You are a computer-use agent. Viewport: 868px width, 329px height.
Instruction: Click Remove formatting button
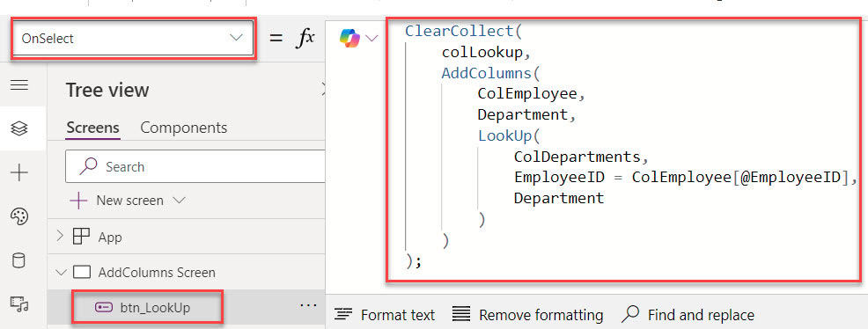click(527, 315)
